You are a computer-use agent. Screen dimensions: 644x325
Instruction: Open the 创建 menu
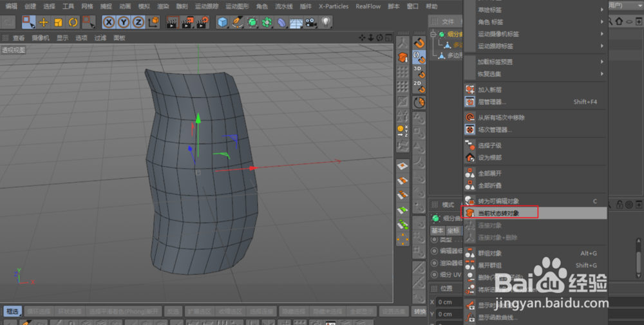30,6
